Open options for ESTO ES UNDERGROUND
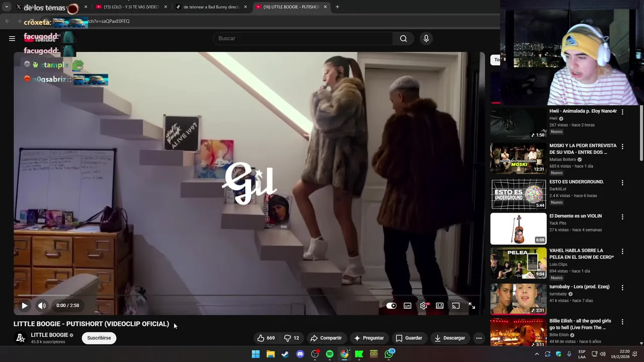The image size is (644, 362). [622, 183]
